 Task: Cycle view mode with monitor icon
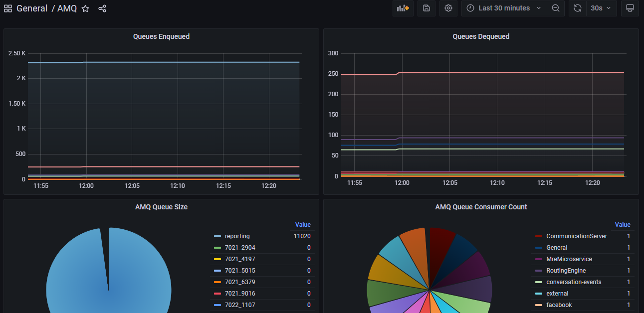point(630,8)
